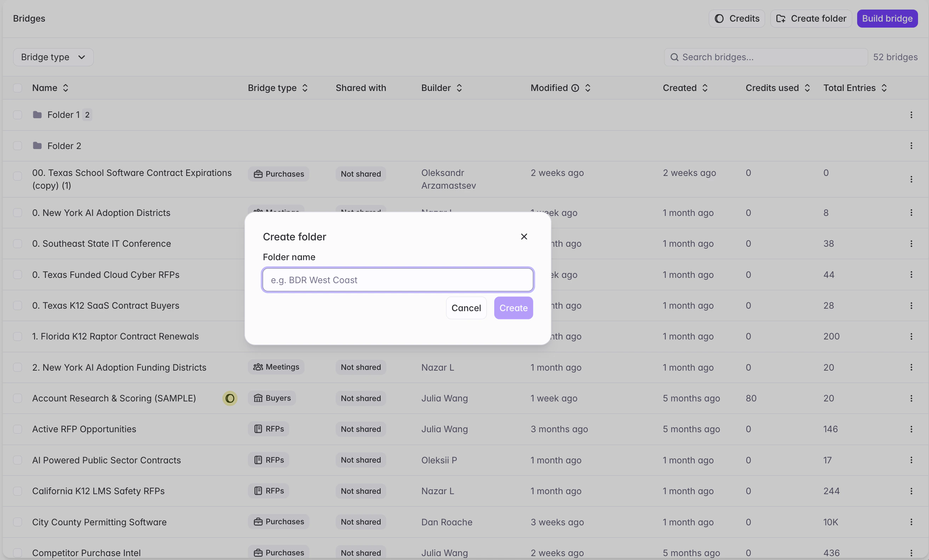Open row menu for Texas School Software Contract
The image size is (929, 560).
click(911, 179)
